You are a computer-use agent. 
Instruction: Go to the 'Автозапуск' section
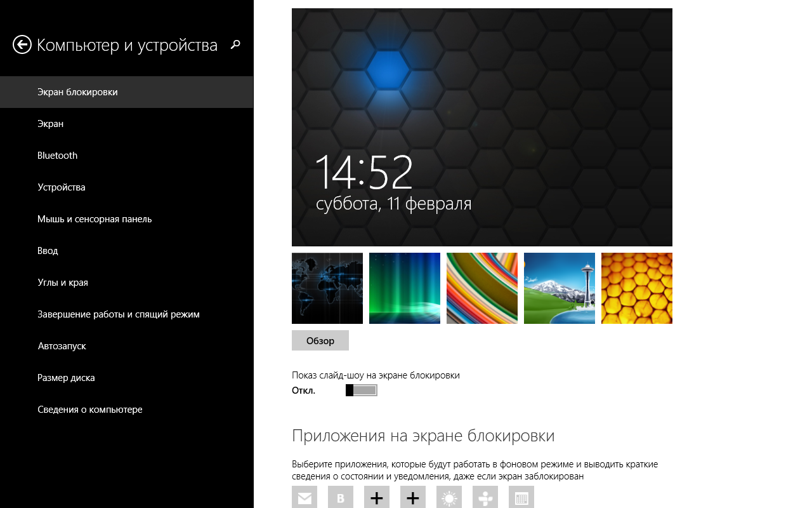tap(127, 346)
